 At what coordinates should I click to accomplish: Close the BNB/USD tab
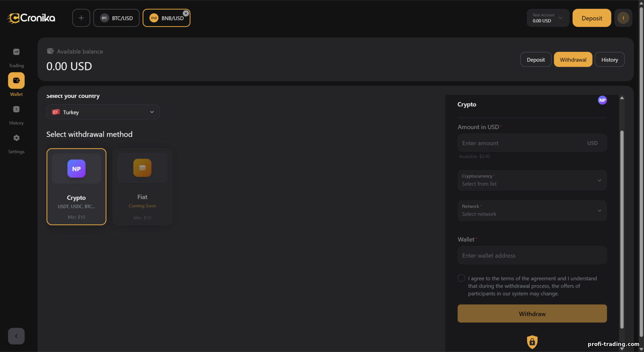click(186, 13)
